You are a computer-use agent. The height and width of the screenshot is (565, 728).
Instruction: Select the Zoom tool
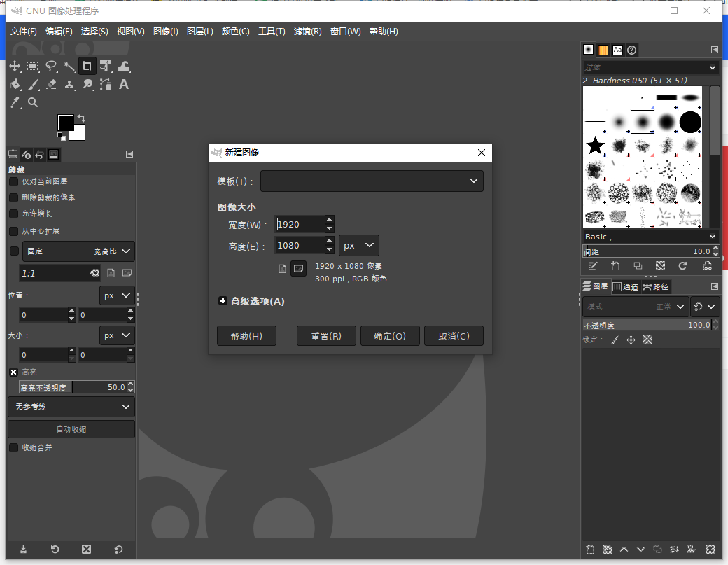point(33,102)
